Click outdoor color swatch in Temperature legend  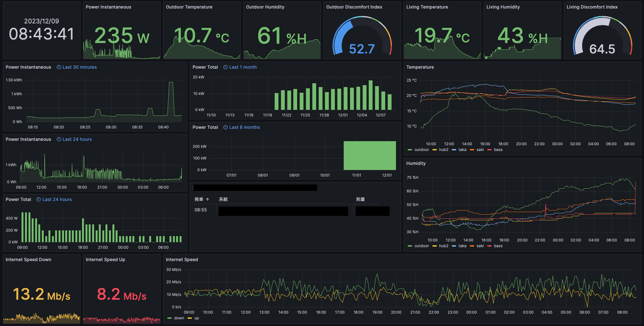point(410,150)
